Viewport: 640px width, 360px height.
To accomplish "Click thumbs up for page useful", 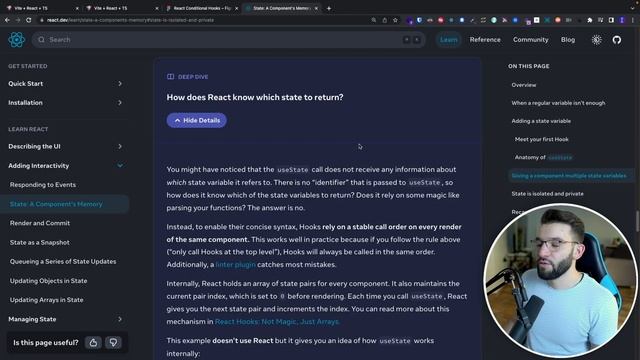I will pyautogui.click(x=93, y=342).
